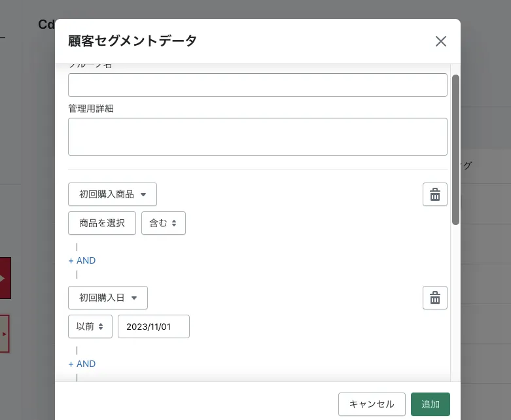Click the dialog's vertical scrollbar thumb
The height and width of the screenshot is (420, 511).
point(455,149)
